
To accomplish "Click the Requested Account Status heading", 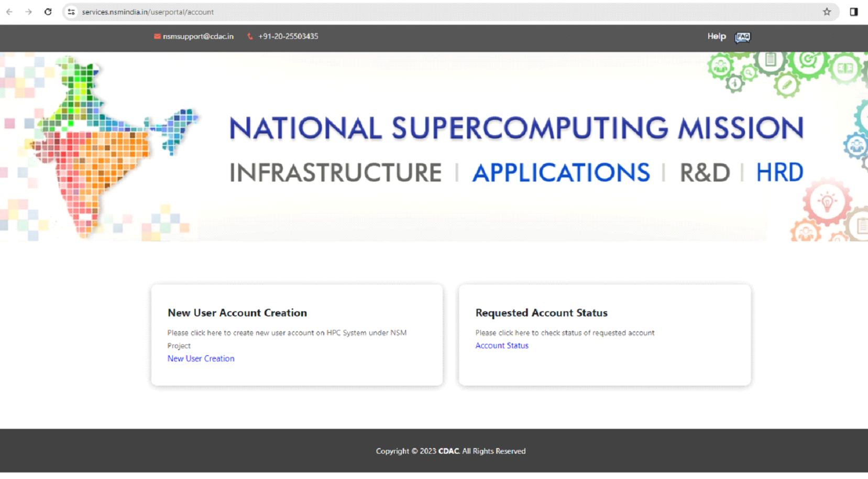I will pyautogui.click(x=541, y=313).
